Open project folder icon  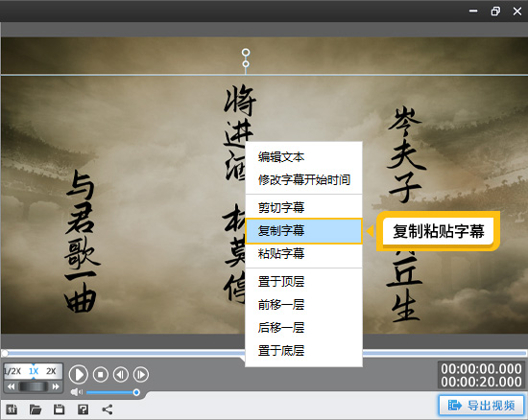coord(36,409)
